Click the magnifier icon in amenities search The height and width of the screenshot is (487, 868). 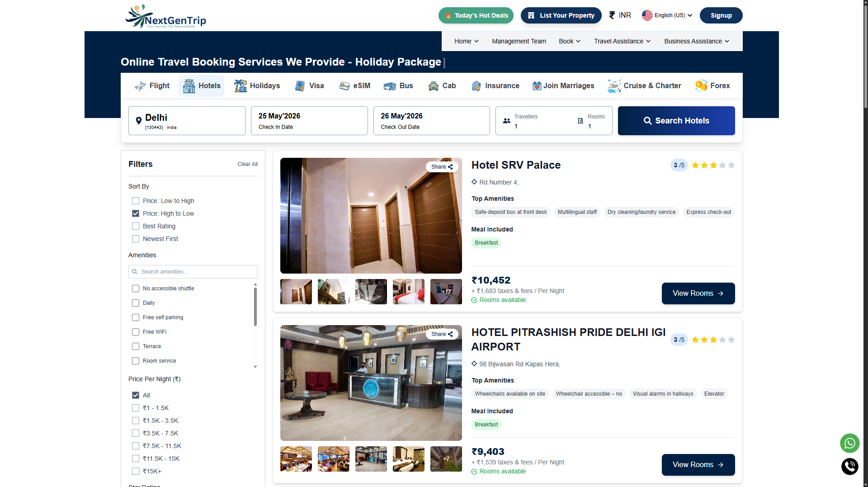135,272
